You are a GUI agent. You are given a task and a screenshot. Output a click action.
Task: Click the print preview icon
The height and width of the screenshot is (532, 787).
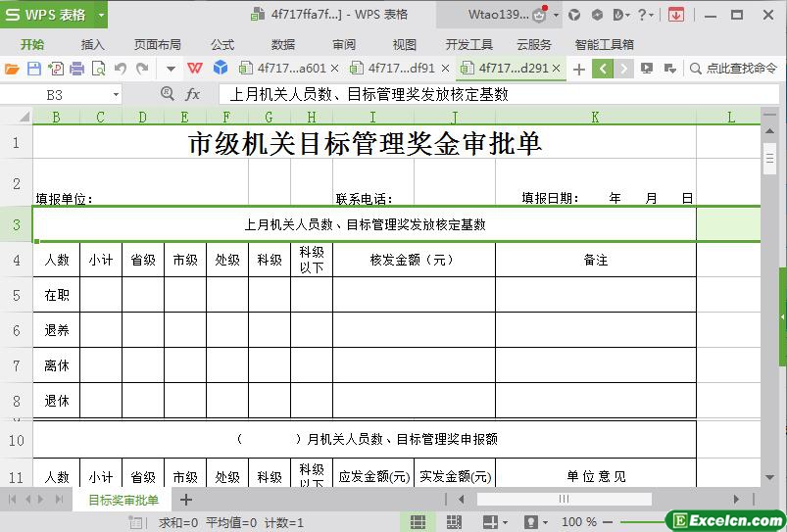(98, 69)
